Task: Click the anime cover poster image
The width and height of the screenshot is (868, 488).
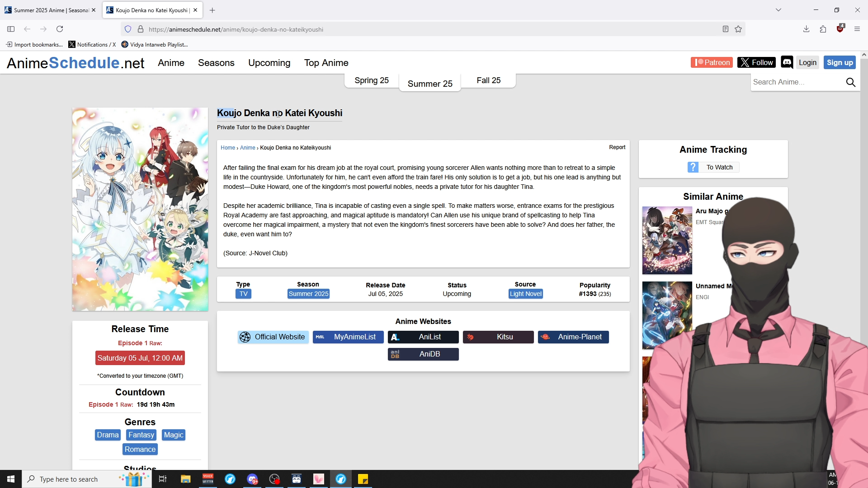Action: (140, 209)
